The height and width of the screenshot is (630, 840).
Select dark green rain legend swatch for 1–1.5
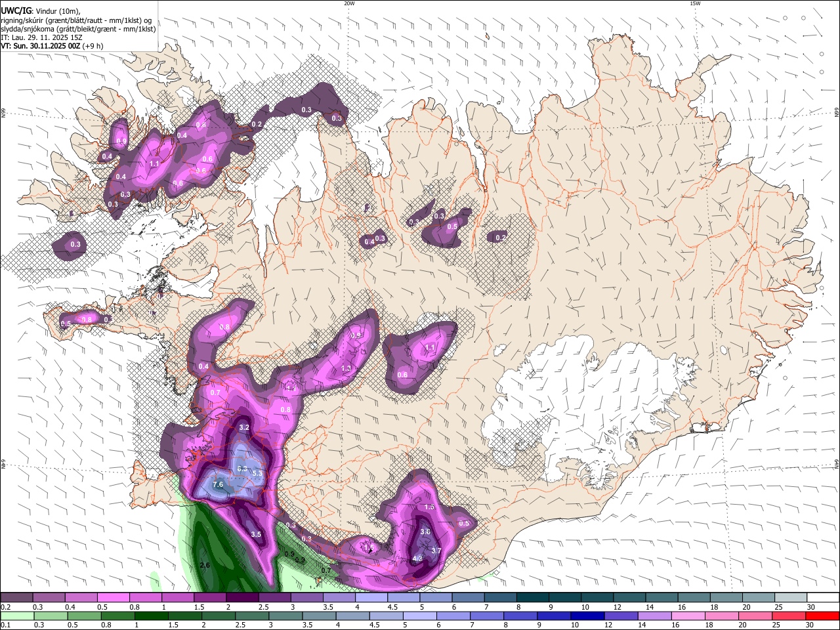[152, 616]
